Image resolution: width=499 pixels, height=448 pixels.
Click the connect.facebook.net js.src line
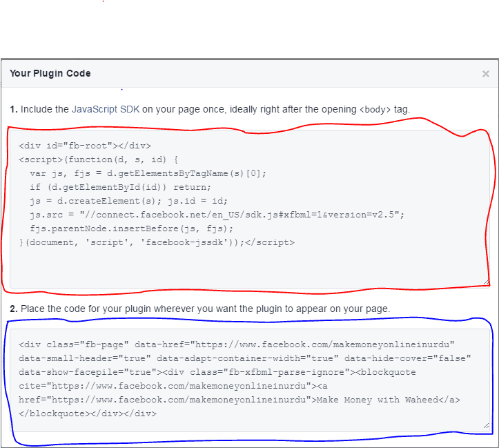[x=217, y=215]
